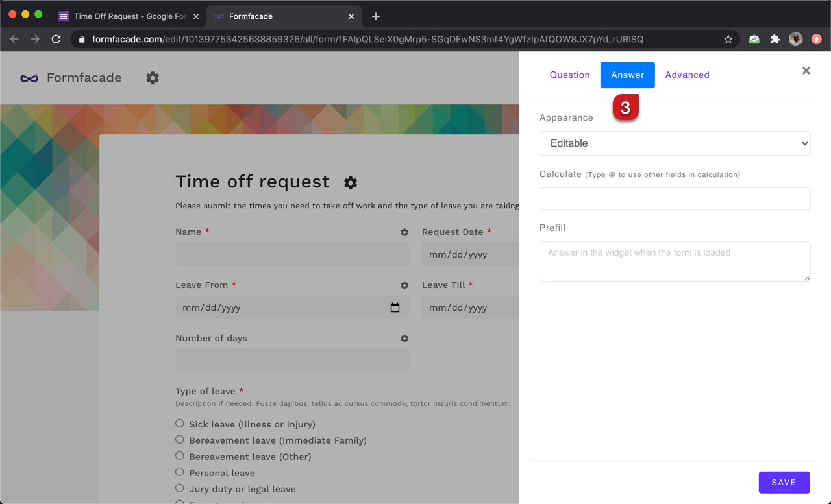Open settings gear next to Name field
The image size is (831, 504).
(x=404, y=232)
